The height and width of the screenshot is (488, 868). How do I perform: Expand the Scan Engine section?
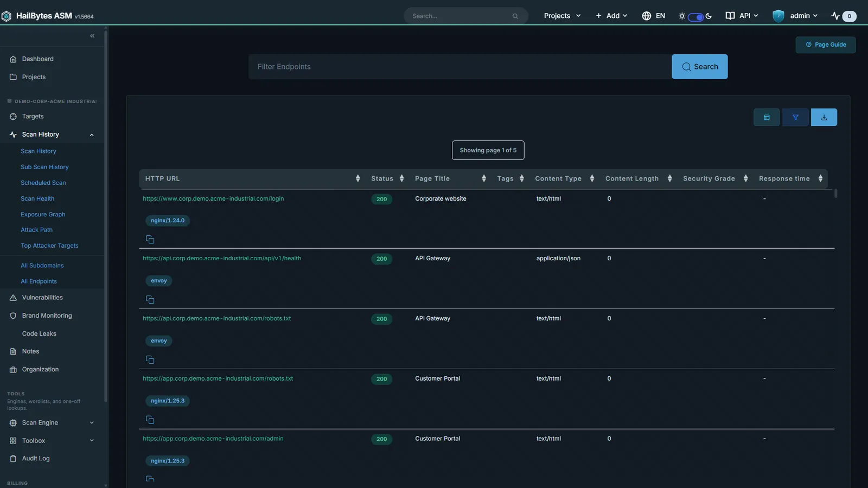pos(52,423)
